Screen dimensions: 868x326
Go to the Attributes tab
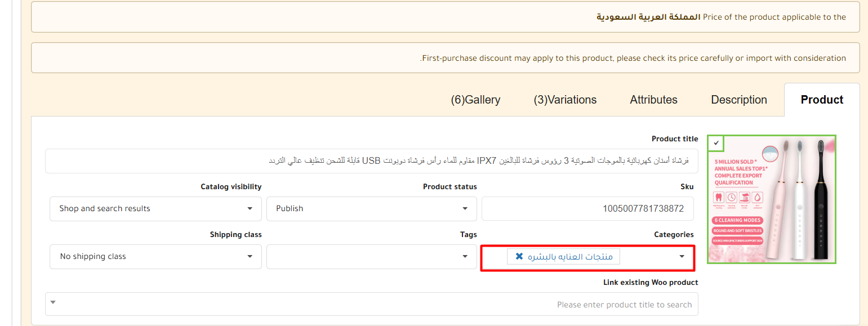click(653, 100)
